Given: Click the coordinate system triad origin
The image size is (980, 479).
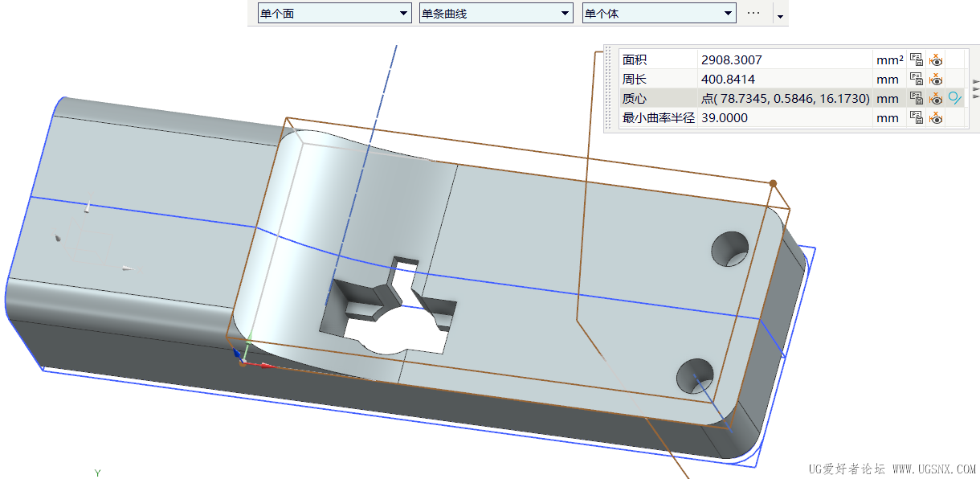Looking at the screenshot, I should [x=243, y=362].
